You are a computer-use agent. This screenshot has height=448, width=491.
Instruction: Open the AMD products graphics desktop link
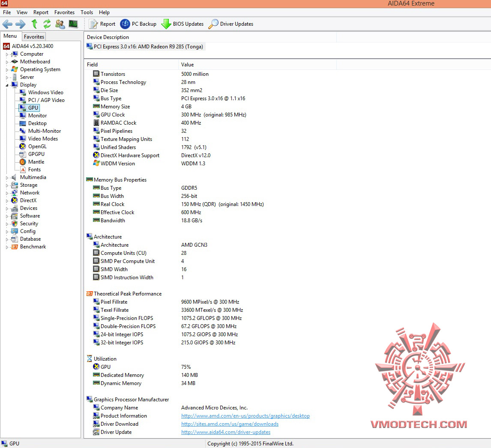pos(245,416)
